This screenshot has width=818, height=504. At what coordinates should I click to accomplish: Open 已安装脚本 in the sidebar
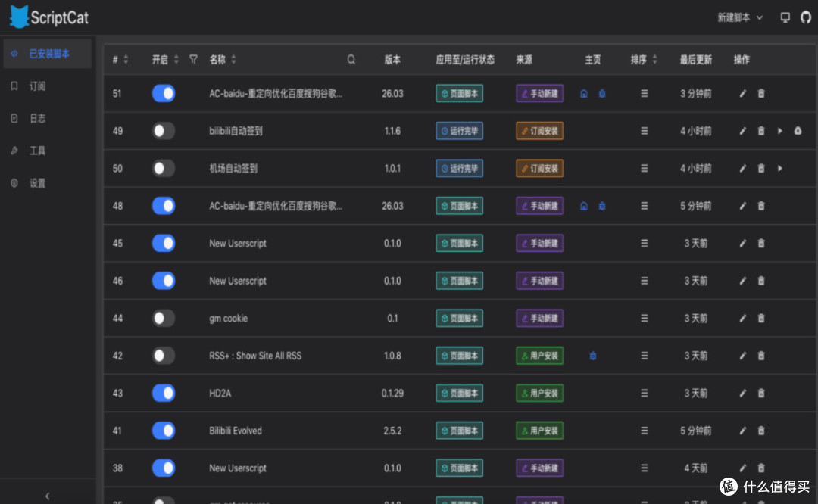(x=48, y=54)
